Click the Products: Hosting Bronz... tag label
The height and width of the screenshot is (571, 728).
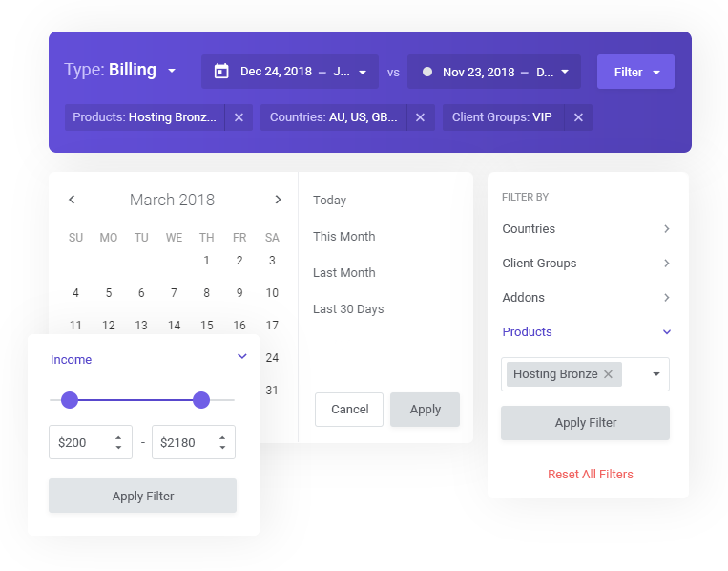pos(144,117)
